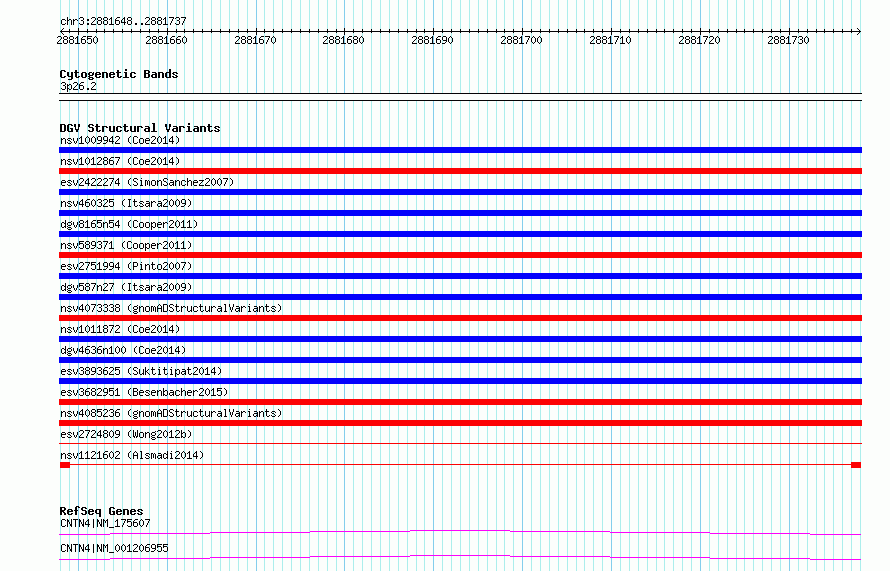Click the Cytogenetic Bands track title
This screenshot has width=890, height=571.
click(119, 74)
